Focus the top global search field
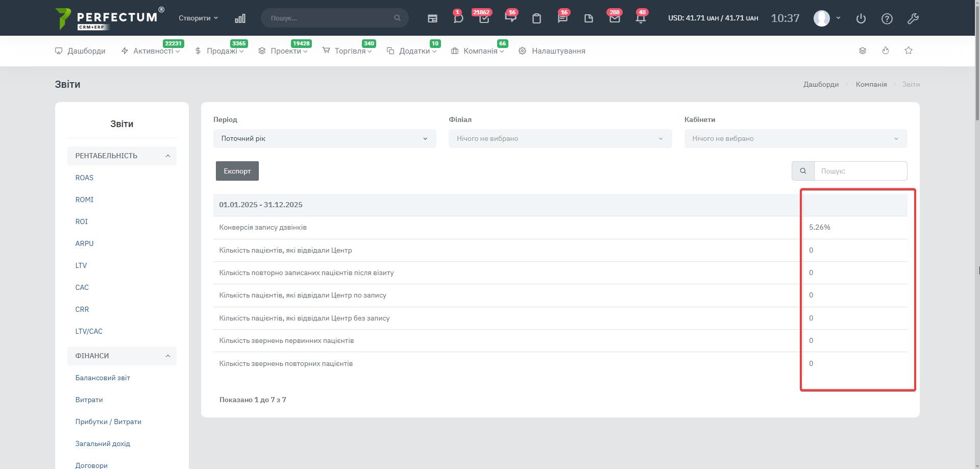 coord(334,18)
